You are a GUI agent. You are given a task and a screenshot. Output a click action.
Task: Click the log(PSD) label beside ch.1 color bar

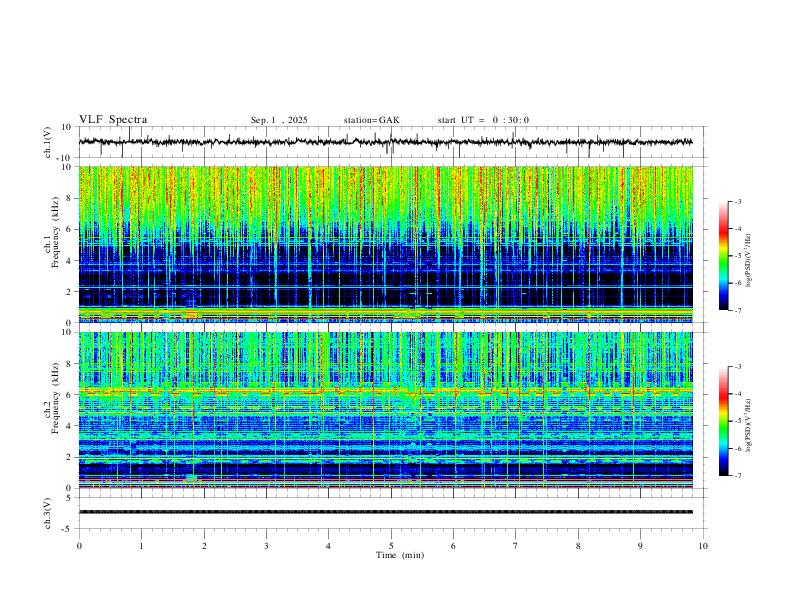[x=748, y=261]
